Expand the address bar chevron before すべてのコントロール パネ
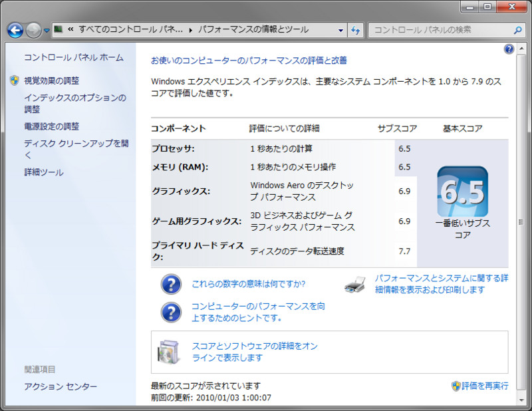532x411 pixels. (70, 29)
